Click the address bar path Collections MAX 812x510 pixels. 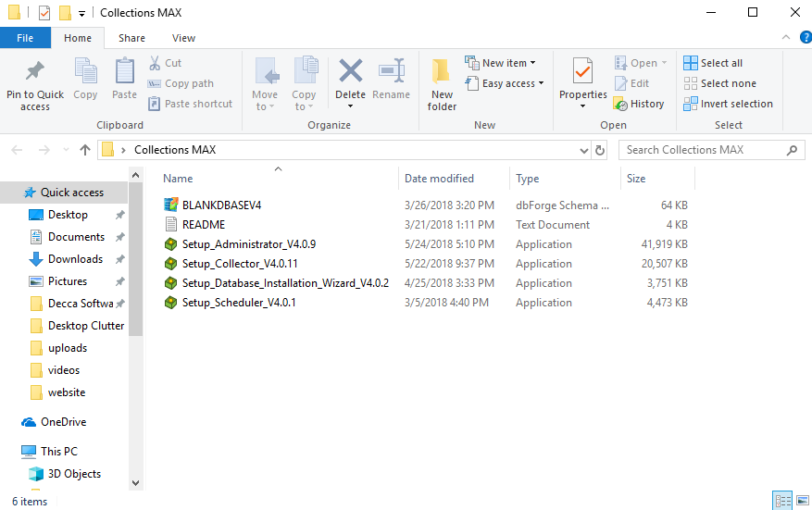click(x=175, y=150)
